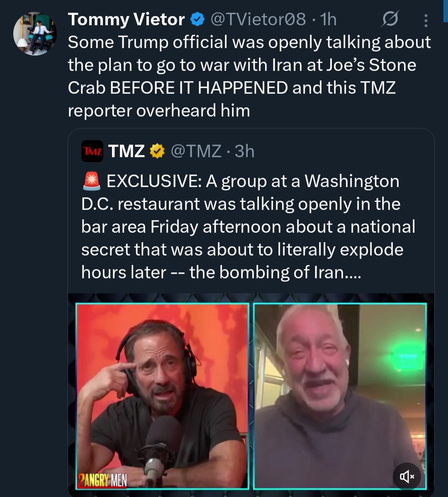
Task: Click the @TVietor08 handle
Action: (258, 19)
